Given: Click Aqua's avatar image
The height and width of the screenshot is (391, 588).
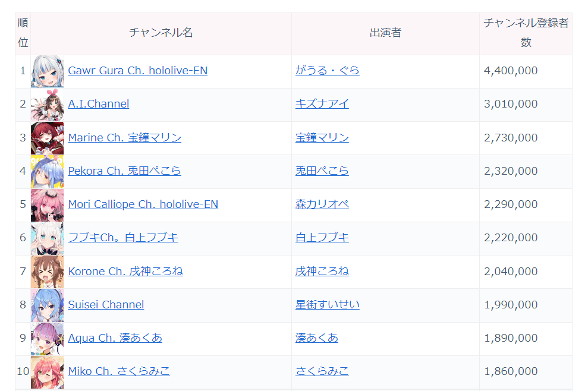Looking at the screenshot, I should (47, 338).
